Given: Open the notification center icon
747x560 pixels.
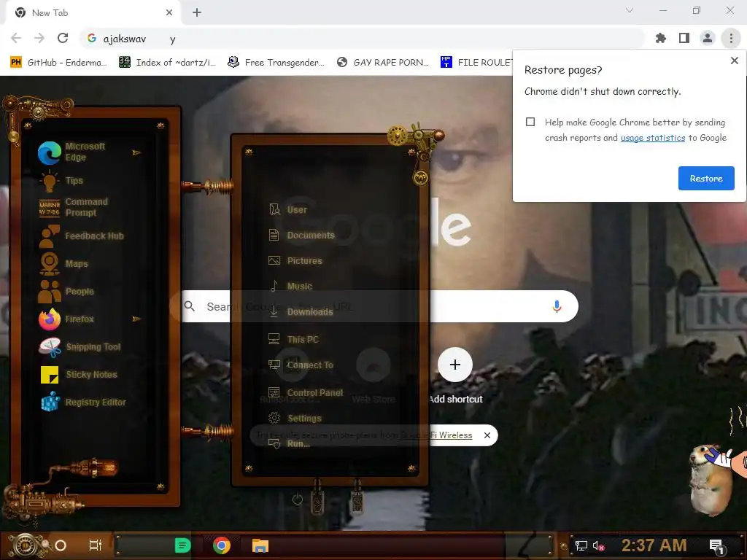Looking at the screenshot, I should (716, 545).
